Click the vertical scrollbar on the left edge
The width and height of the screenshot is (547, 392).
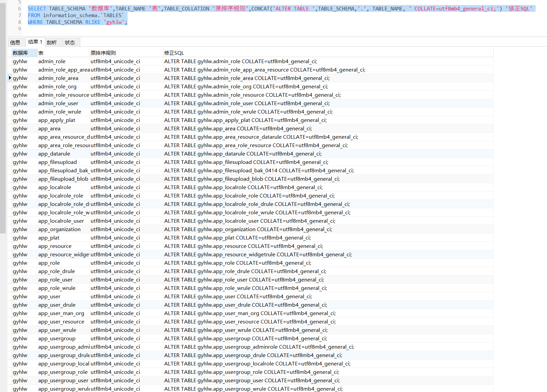point(3,118)
